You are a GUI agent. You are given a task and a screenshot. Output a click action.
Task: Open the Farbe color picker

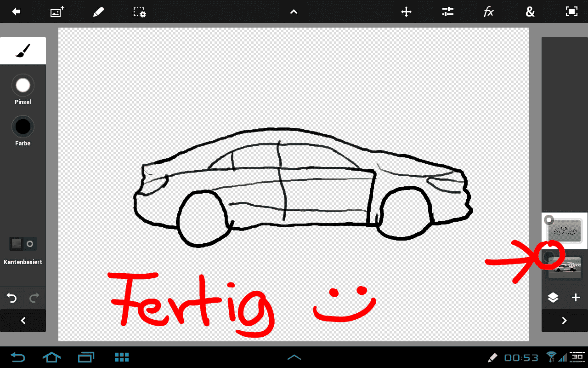click(23, 127)
